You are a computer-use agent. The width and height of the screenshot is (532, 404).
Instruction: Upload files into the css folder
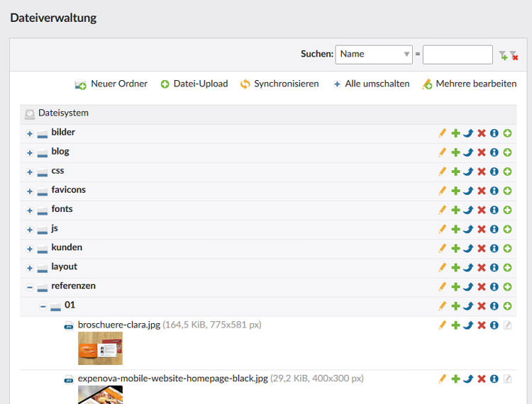point(508,172)
